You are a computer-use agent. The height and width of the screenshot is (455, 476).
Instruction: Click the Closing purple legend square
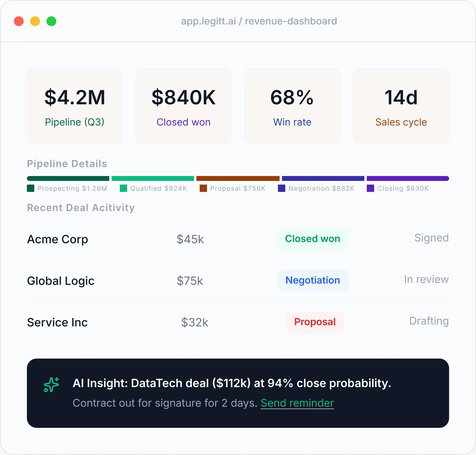pos(370,188)
